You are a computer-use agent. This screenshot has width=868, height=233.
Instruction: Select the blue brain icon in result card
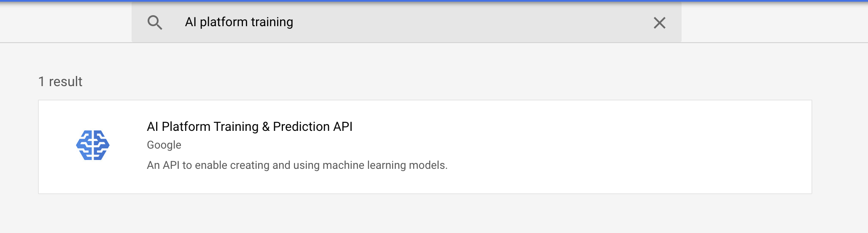[x=93, y=145]
